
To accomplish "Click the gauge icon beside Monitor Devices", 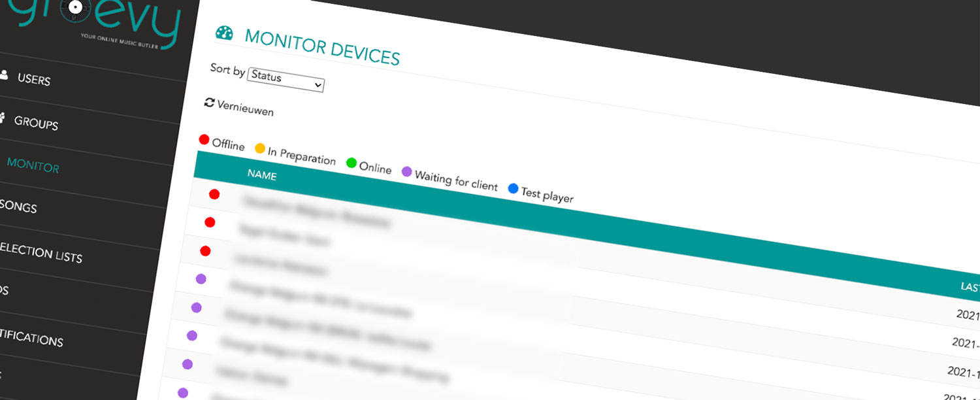I will coord(224,33).
